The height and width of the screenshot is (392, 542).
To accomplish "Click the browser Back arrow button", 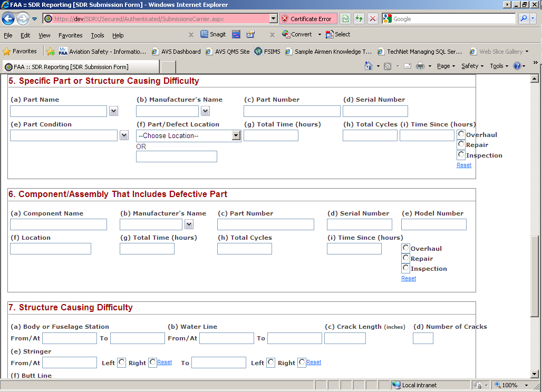I will 8,19.
